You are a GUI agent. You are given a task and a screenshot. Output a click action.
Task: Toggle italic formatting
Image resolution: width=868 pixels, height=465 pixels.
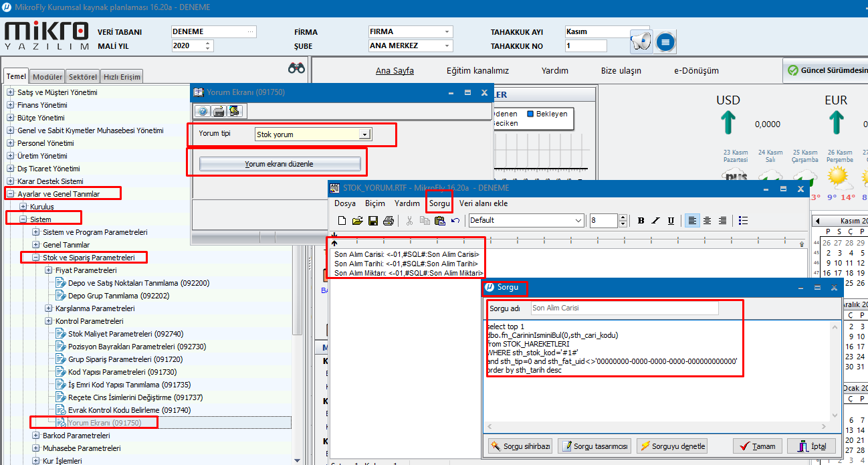coord(656,221)
